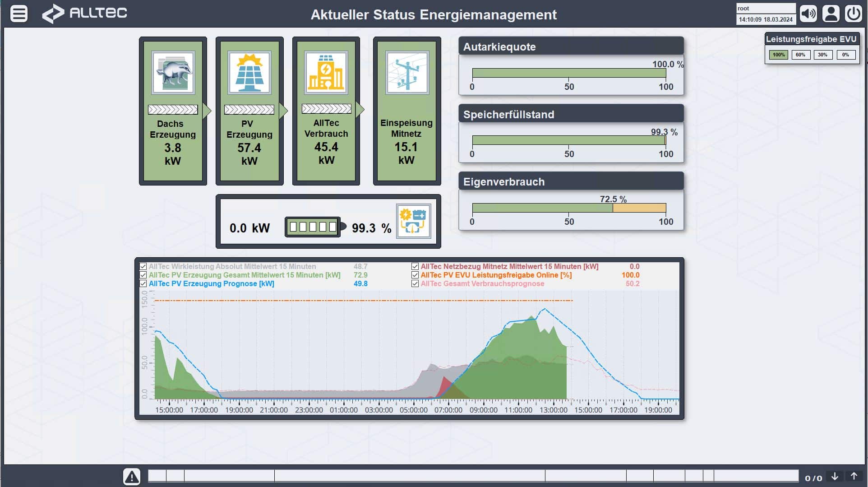Click the AllTec Verbrauch flow arrow bar
The height and width of the screenshot is (487, 868).
click(327, 109)
